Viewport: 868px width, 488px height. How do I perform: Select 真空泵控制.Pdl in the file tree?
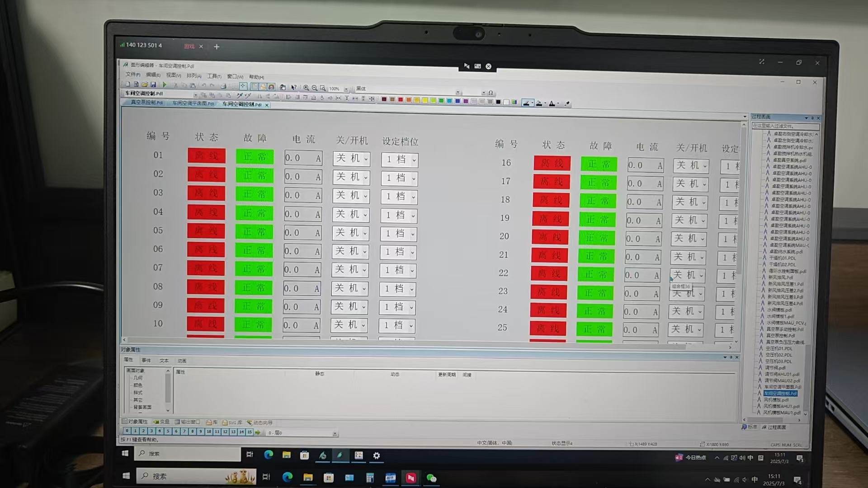(x=782, y=336)
